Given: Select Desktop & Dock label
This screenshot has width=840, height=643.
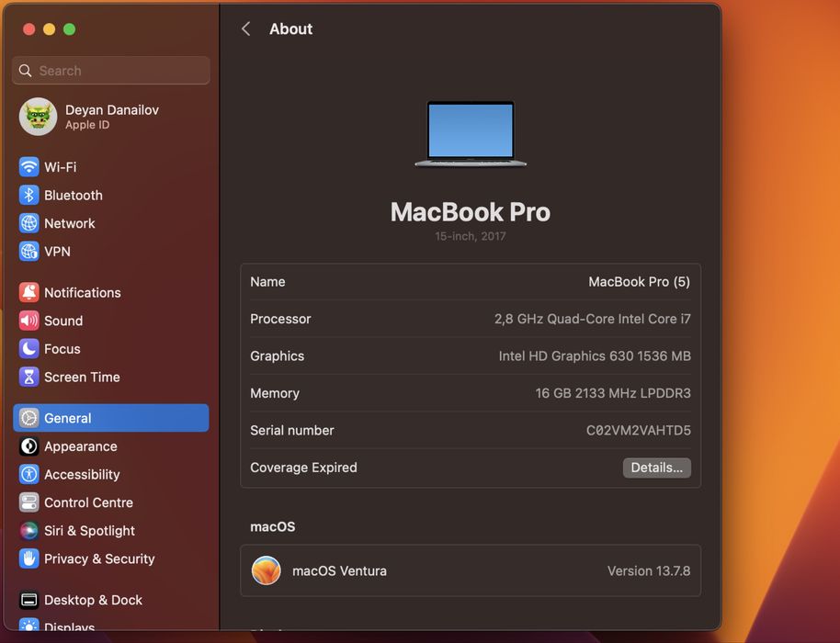Looking at the screenshot, I should click(x=93, y=600).
